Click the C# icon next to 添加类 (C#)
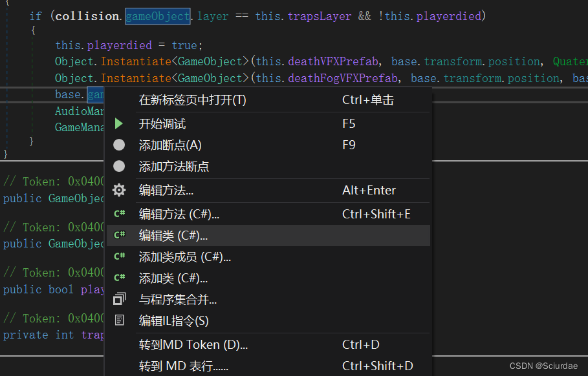 click(119, 277)
